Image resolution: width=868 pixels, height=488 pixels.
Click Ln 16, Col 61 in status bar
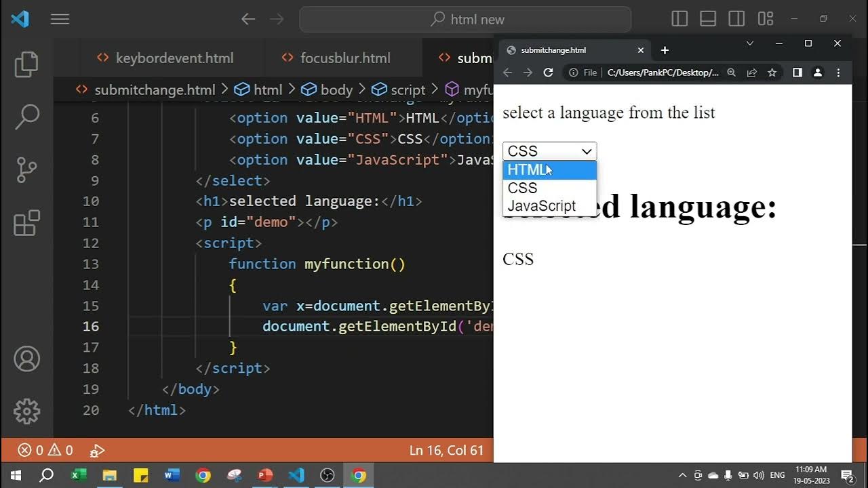pos(446,450)
